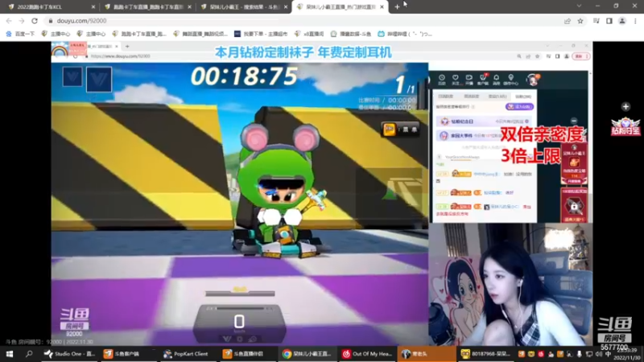Open the 我要下单 - 主播超市 bookmark
Screen dimensions: 644x362
(261, 34)
